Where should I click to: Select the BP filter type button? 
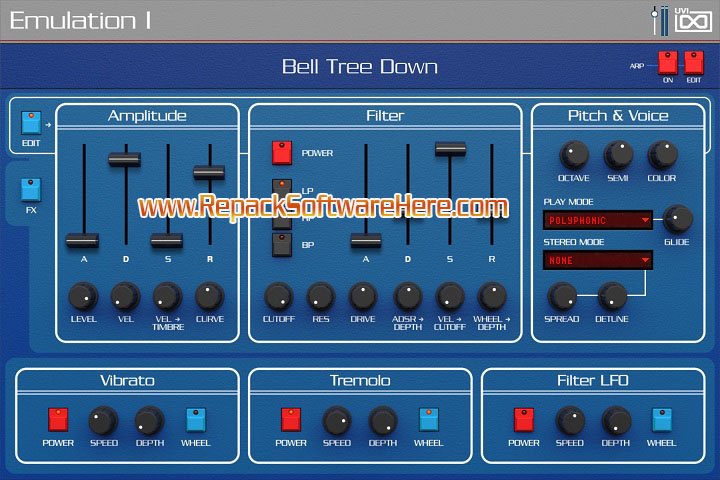(282, 244)
